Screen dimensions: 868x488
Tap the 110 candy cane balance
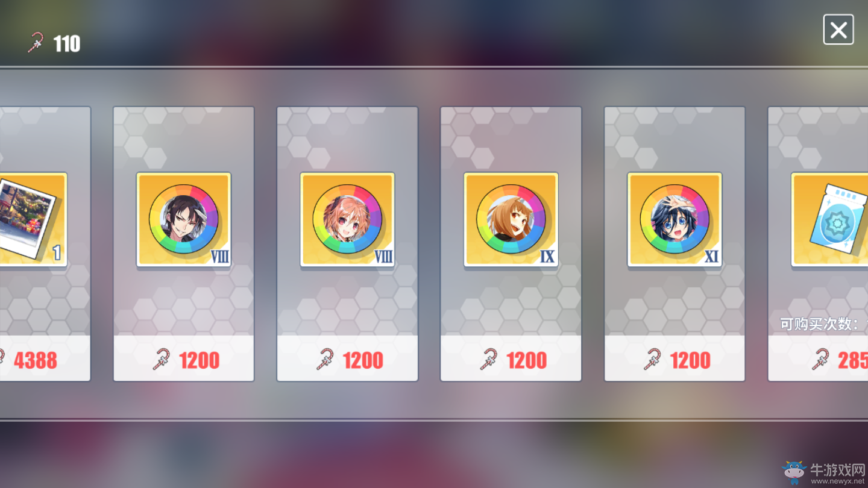click(67, 43)
